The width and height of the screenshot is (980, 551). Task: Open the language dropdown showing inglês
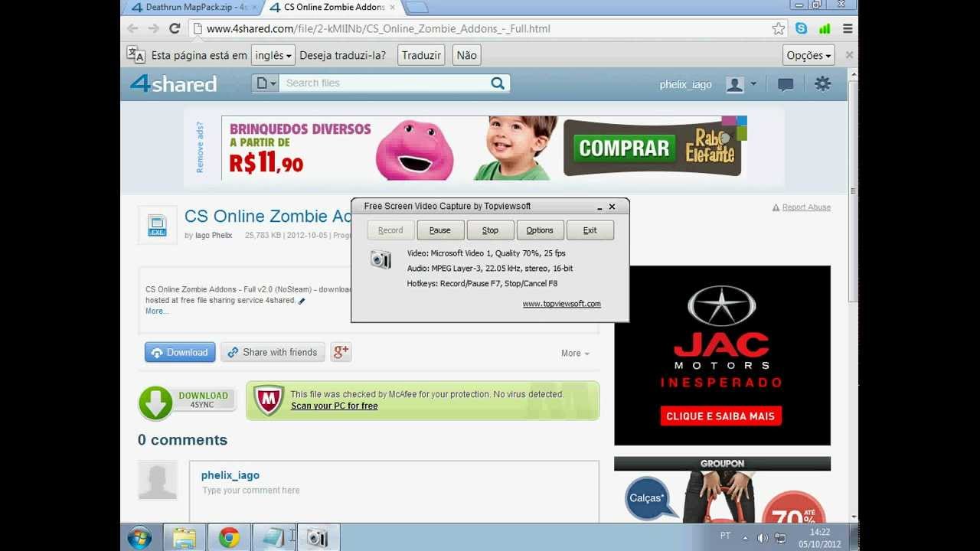273,55
